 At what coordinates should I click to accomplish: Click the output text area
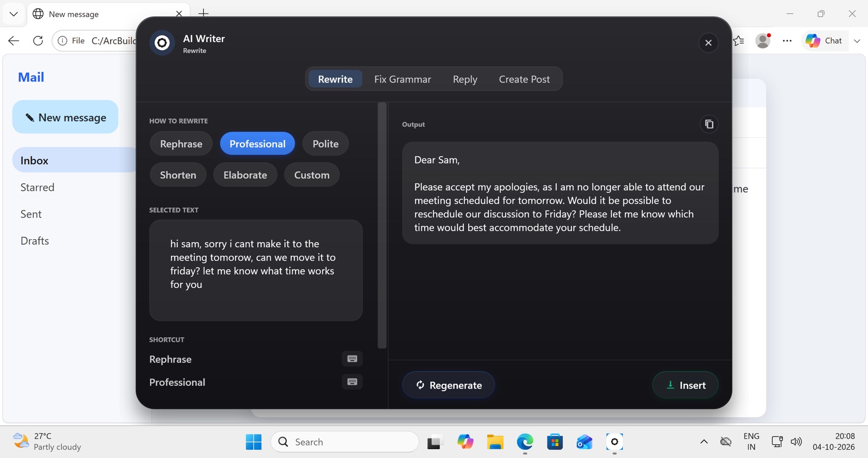(x=560, y=193)
